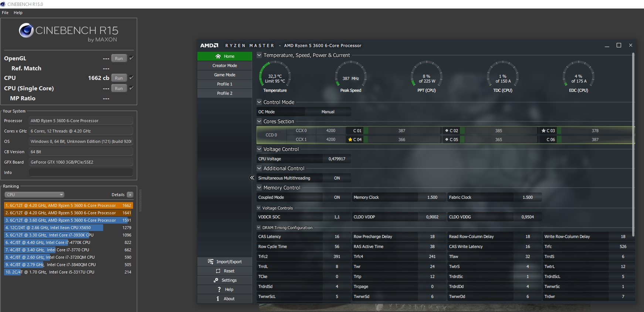Click the Import/Export icon

click(211, 262)
